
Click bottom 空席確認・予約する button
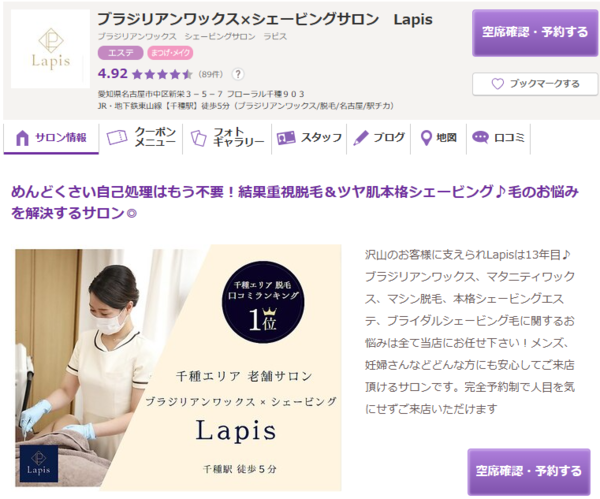[529, 471]
